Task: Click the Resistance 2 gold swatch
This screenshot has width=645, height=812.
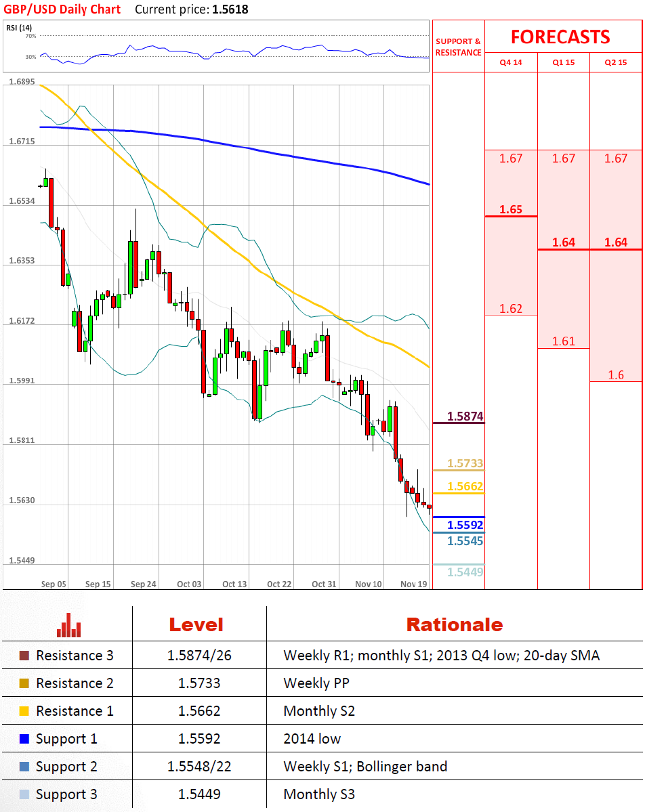Action: click(24, 683)
